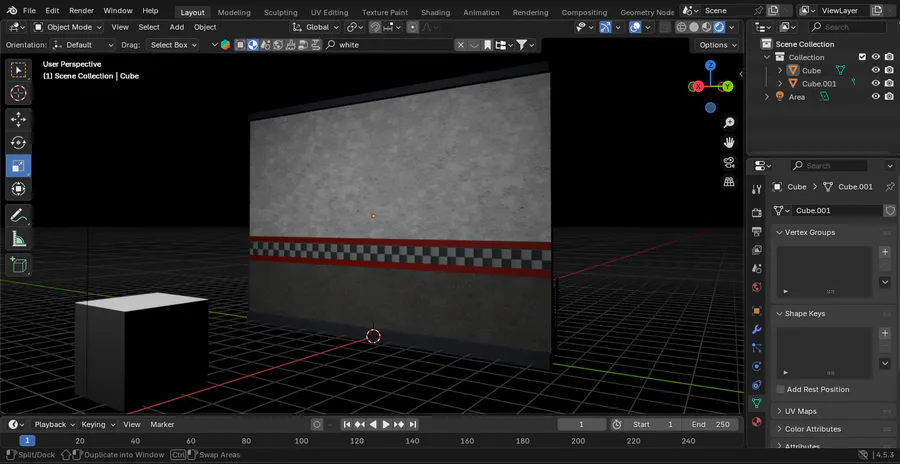Screen dimensions: 900x464
Task: Activate the Rotate tool
Action: [18, 142]
